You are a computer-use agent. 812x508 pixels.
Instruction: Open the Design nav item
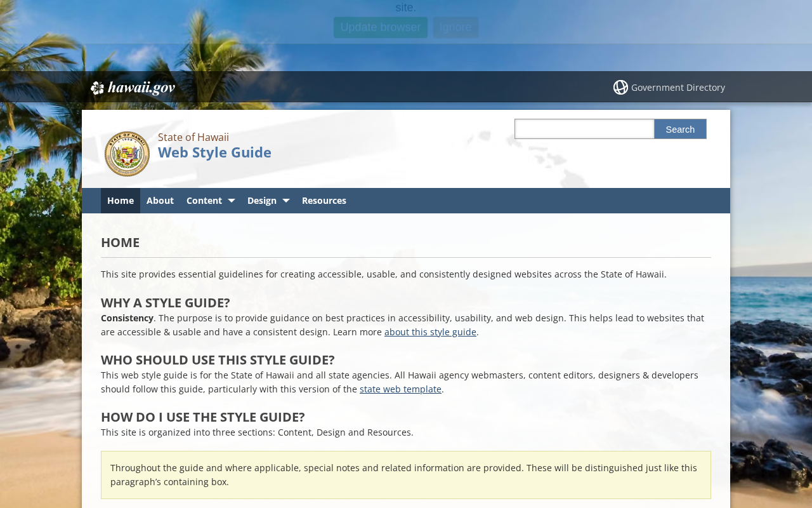262,201
